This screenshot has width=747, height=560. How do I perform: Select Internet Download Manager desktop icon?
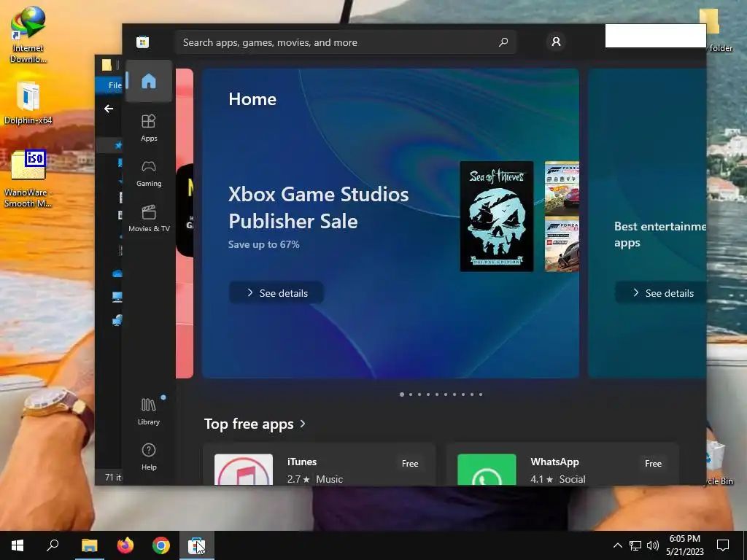tap(28, 35)
